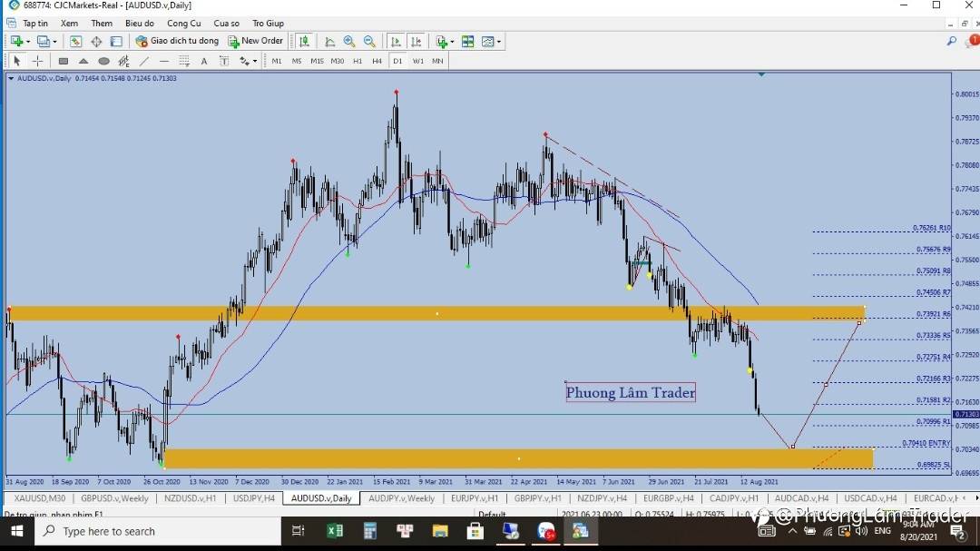980x551 pixels.
Task: Click the right scroll arrow of the chart tabs
Action: click(x=976, y=497)
